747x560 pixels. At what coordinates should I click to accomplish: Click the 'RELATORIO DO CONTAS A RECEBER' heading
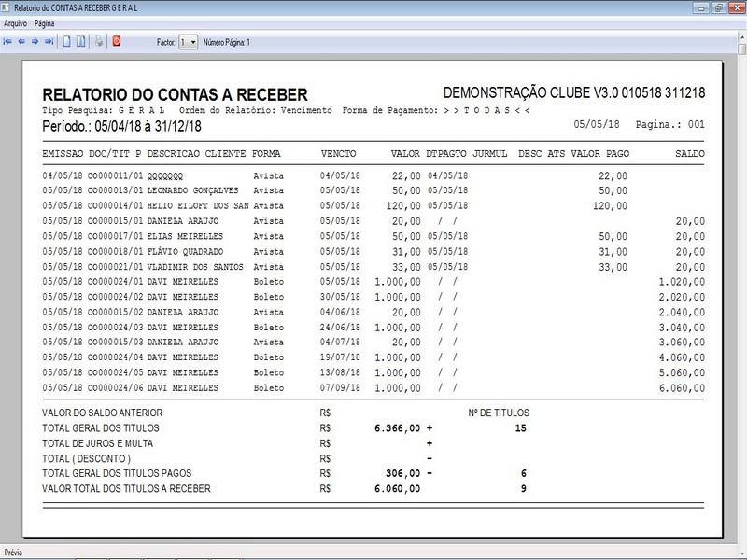175,95
